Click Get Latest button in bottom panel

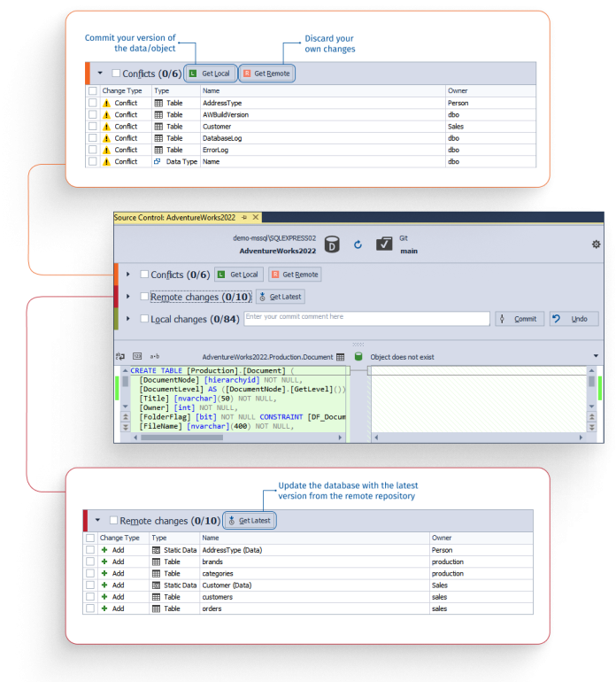[x=250, y=521]
